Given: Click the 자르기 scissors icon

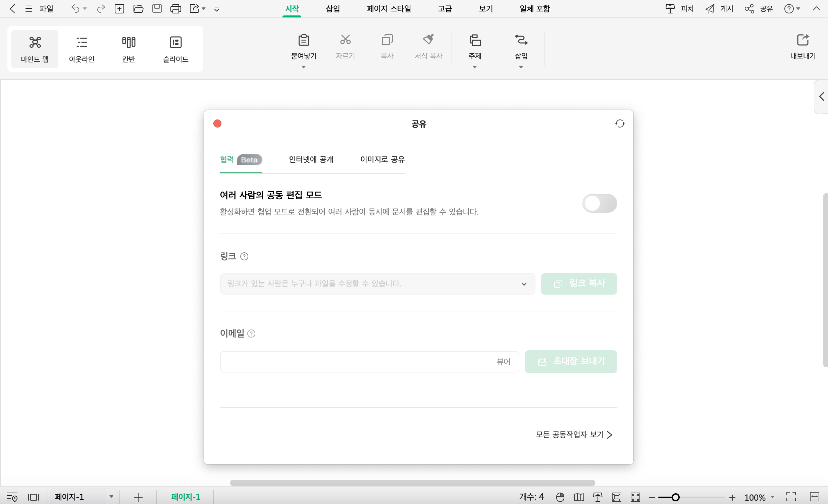Looking at the screenshot, I should tap(346, 40).
